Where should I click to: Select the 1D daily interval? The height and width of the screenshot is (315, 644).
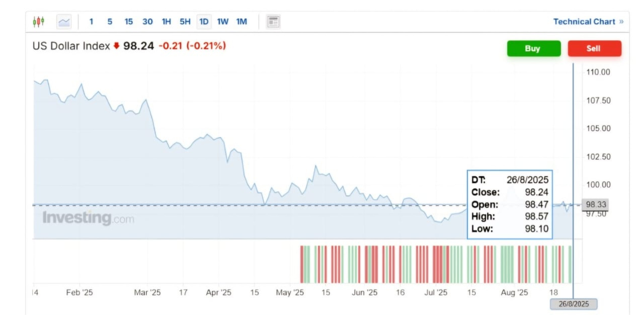(204, 22)
